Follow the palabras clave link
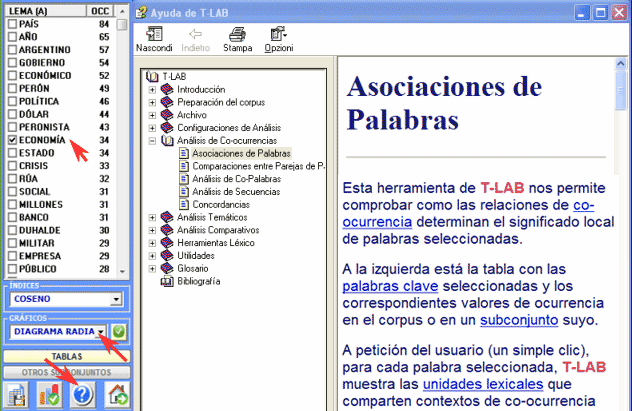Screen dimensions: 632x411 (x=390, y=286)
